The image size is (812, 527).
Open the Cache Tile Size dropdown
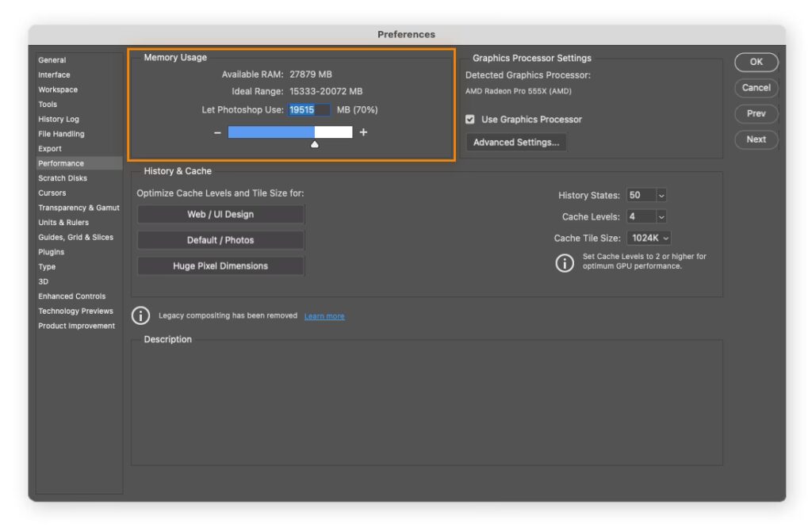pyautogui.click(x=650, y=239)
